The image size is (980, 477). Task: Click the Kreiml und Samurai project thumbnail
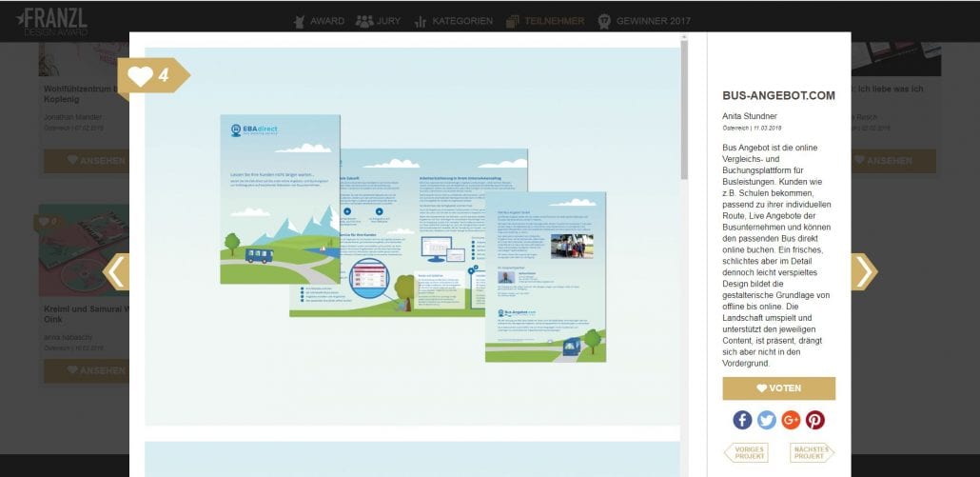(84, 250)
